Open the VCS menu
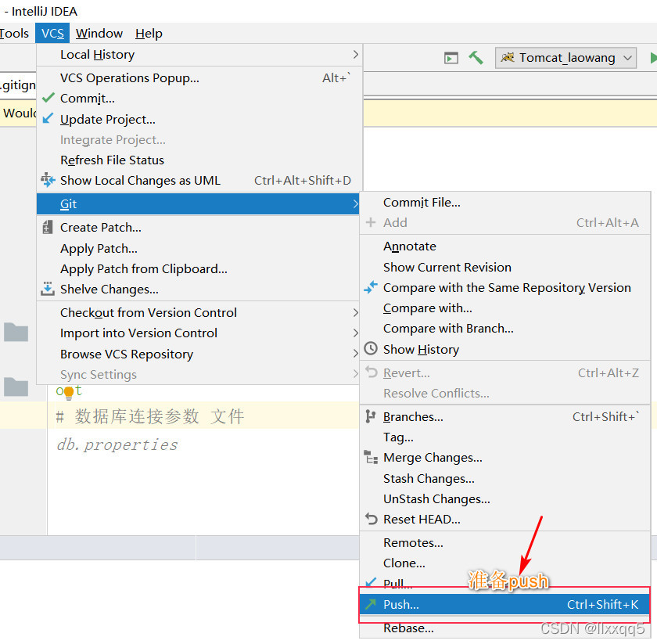The height and width of the screenshot is (644, 657). coord(52,33)
